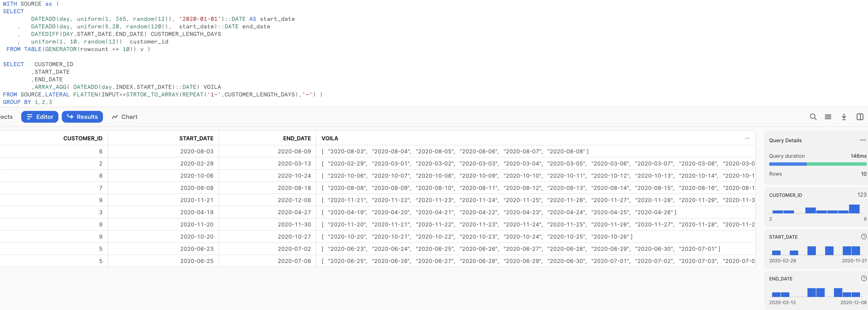Toggle the side panel layout icon
The width and height of the screenshot is (868, 310).
pyautogui.click(x=860, y=117)
